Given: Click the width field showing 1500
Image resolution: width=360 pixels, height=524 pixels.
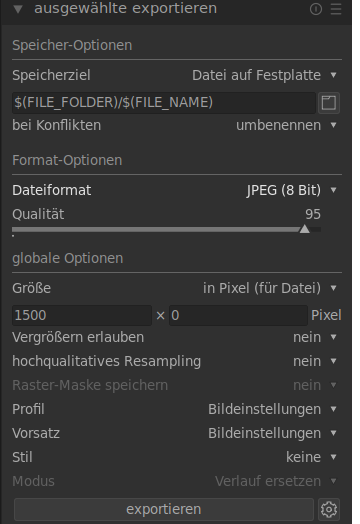Looking at the screenshot, I should [x=82, y=315].
